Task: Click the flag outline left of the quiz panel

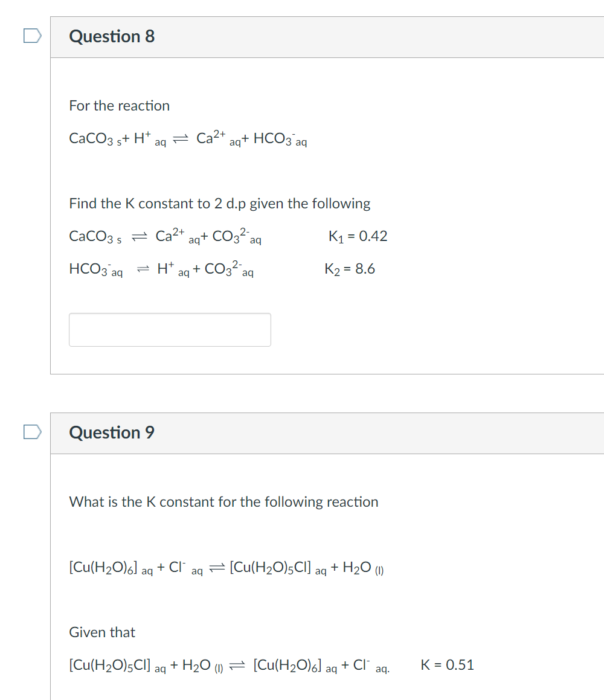Action: click(33, 35)
